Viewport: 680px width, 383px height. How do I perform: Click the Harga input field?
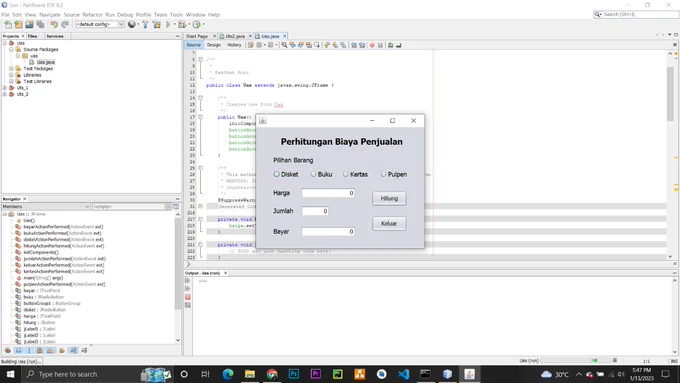point(328,193)
